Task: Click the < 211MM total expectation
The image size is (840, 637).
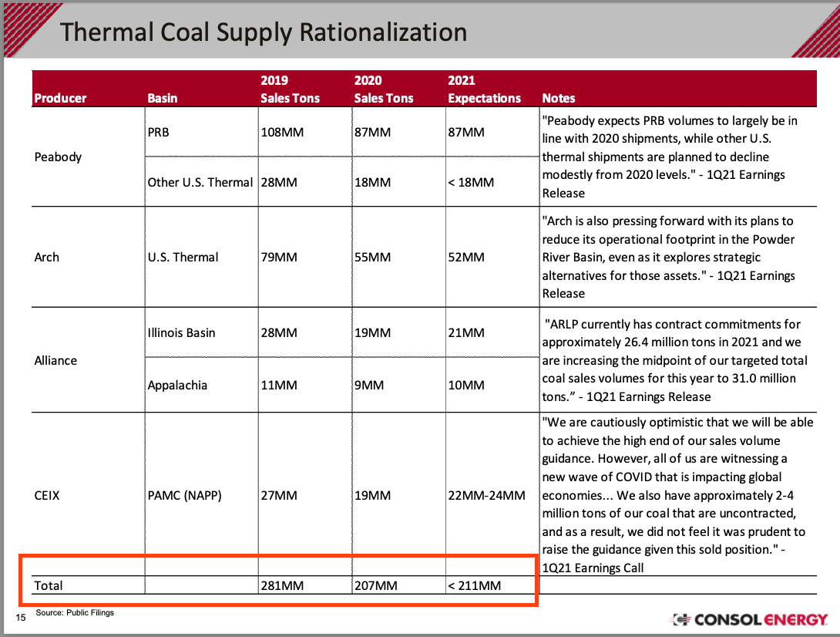Action: pos(474,585)
